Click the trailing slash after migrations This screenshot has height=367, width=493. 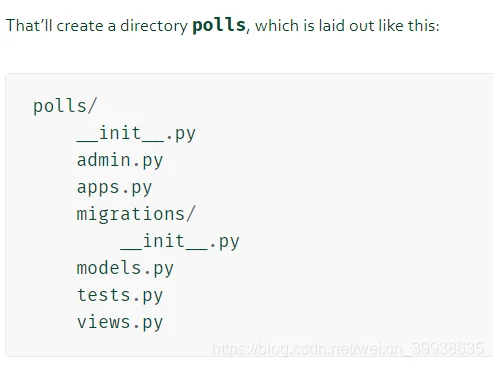(x=190, y=214)
